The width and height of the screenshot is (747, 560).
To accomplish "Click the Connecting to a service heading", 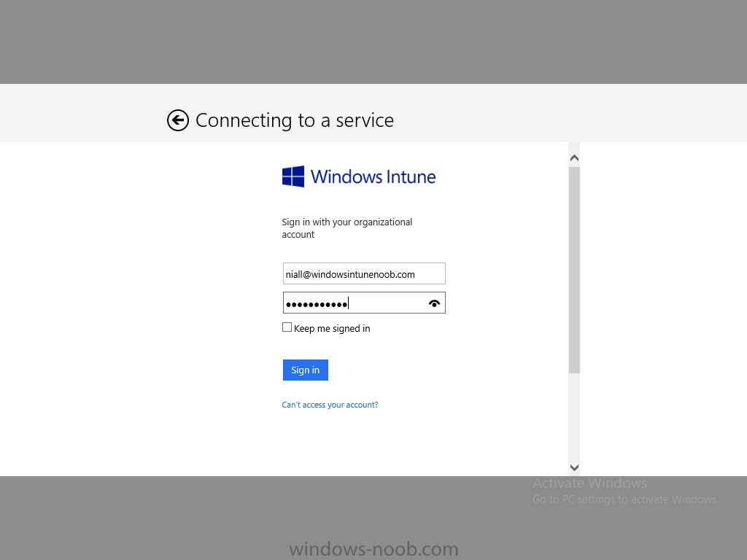I will [295, 120].
